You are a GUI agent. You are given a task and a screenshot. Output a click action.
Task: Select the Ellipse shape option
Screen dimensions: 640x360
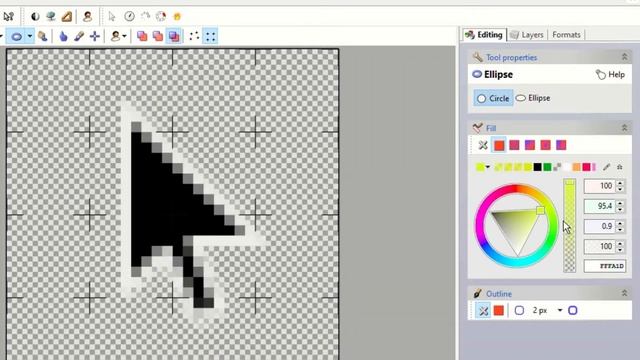click(x=533, y=98)
